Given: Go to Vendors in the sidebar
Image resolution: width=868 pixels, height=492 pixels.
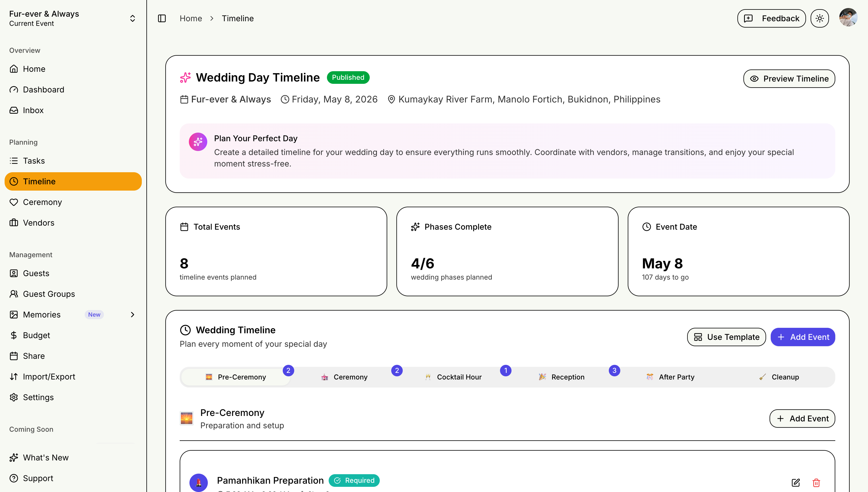Looking at the screenshot, I should [38, 223].
